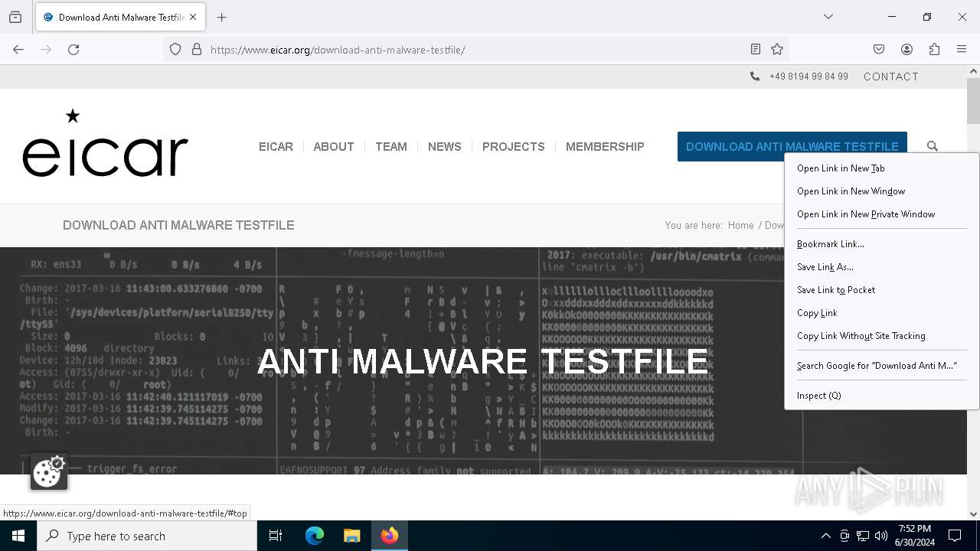
Task: Open the PROJECTS nav menu item
Action: (x=514, y=147)
